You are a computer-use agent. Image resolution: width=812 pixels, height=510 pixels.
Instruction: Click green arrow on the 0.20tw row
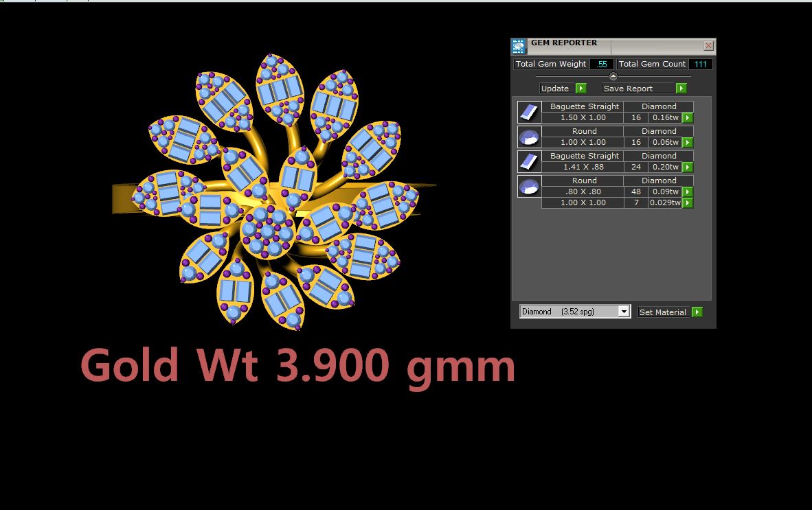(688, 167)
